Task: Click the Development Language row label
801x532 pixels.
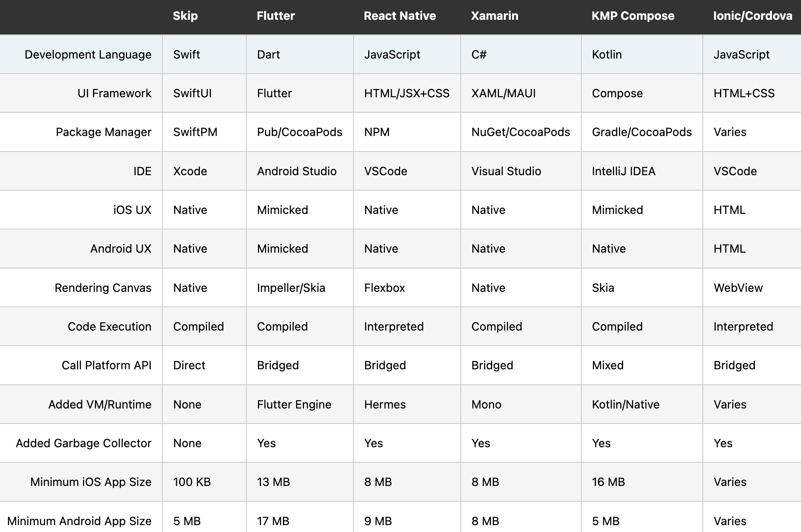Action: (88, 55)
